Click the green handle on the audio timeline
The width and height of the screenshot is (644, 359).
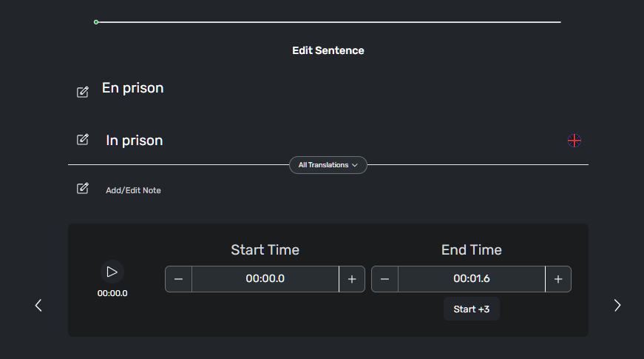click(x=96, y=22)
